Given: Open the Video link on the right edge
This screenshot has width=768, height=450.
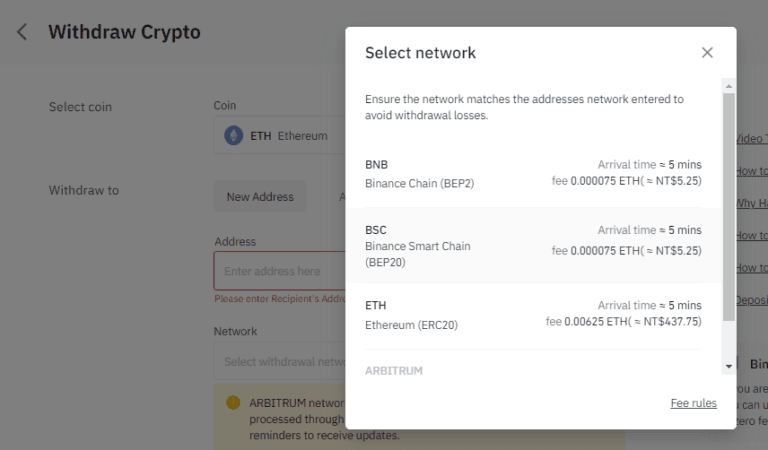Looking at the screenshot, I should 751,139.
